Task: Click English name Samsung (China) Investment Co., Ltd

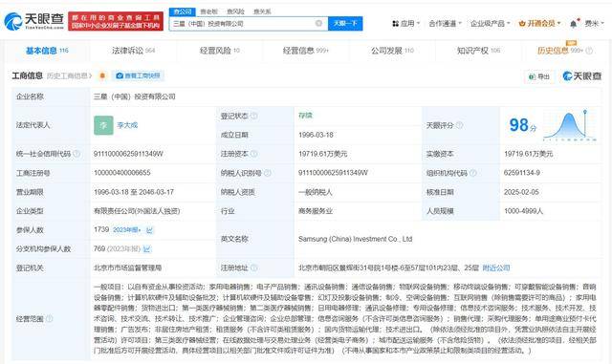Action: tap(355, 239)
